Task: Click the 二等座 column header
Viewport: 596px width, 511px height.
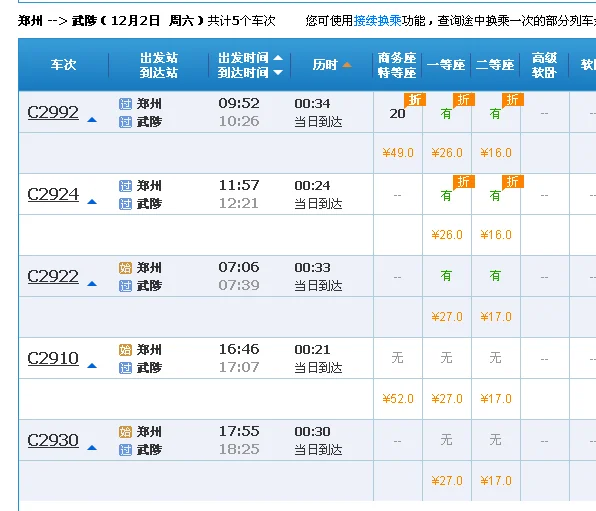Action: tap(495, 65)
